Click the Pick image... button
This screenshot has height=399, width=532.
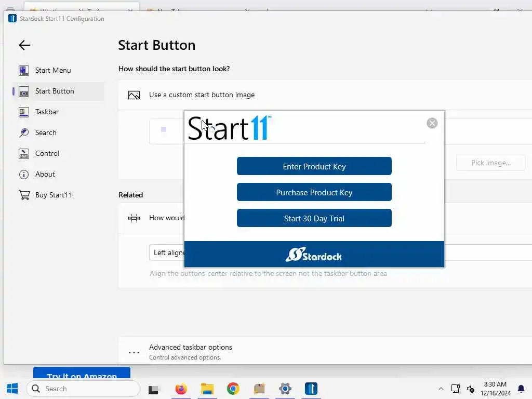click(x=490, y=163)
